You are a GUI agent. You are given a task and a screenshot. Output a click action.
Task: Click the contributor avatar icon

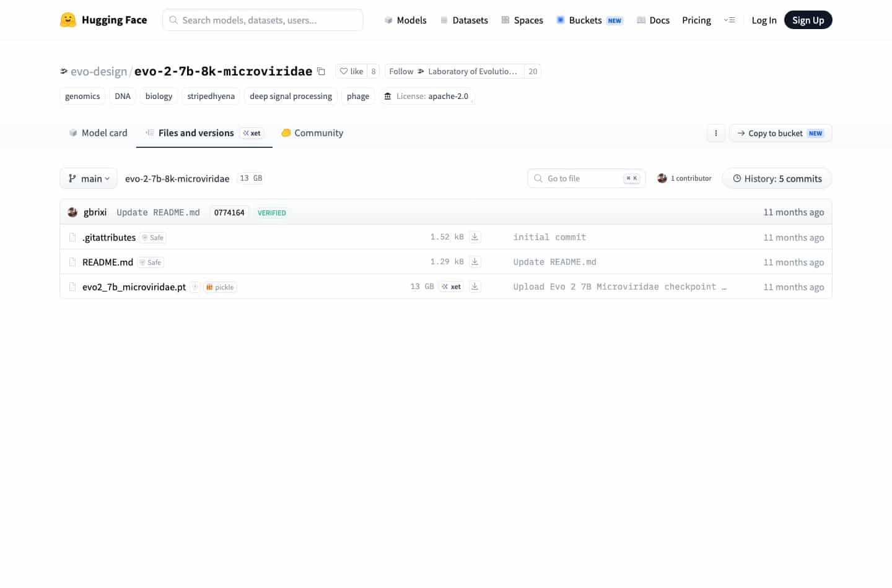[662, 178]
